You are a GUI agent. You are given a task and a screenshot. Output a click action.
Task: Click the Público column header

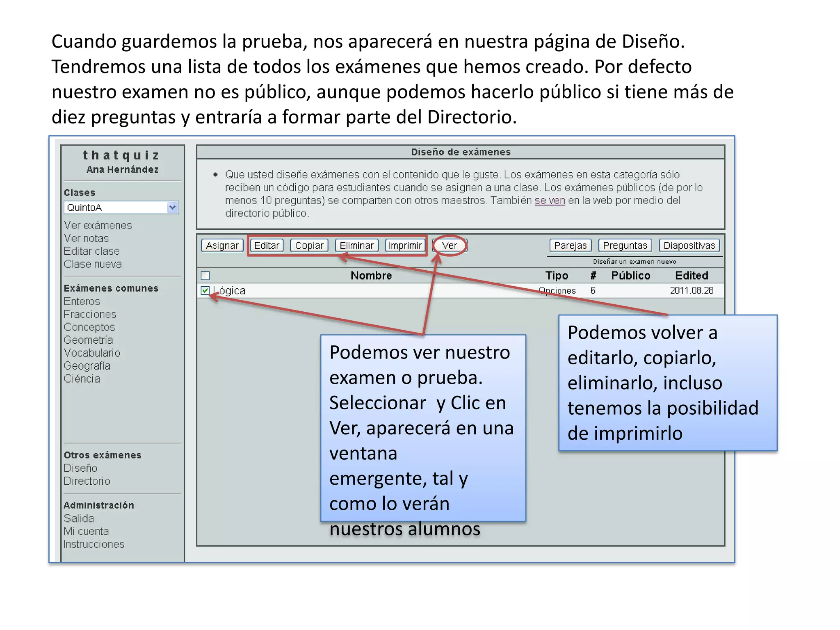point(631,276)
